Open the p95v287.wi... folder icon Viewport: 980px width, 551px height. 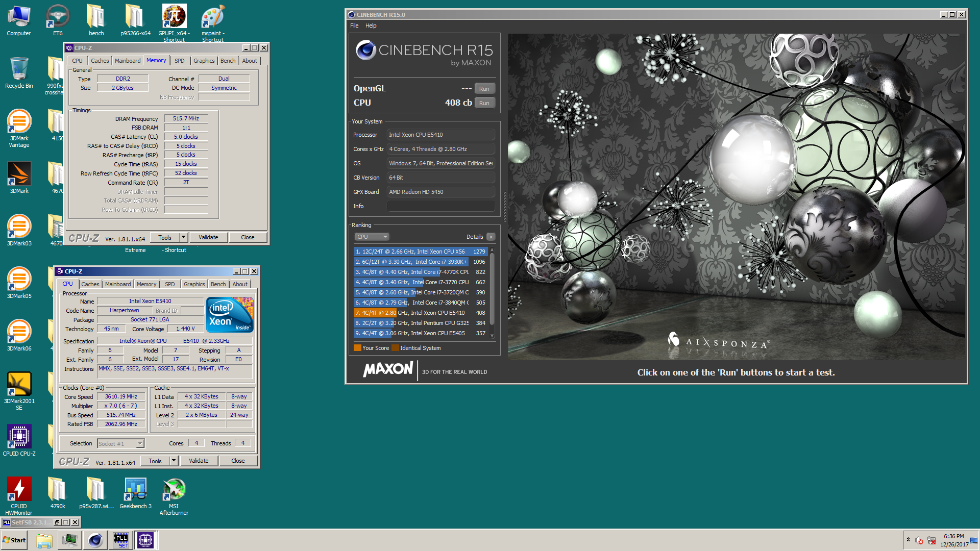tap(96, 492)
